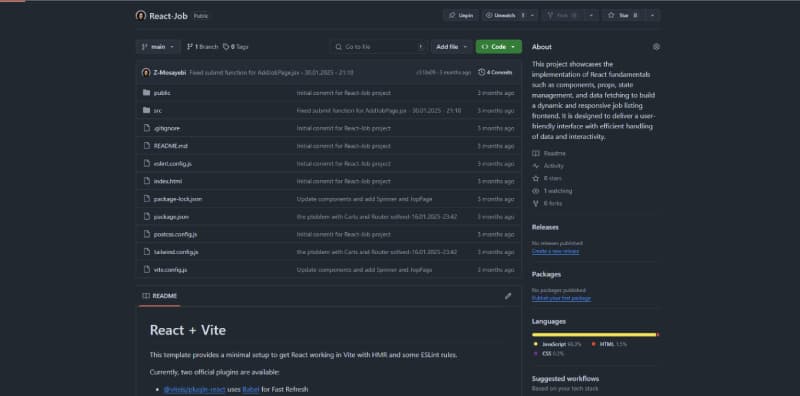Click the vite.config.js file icon

coord(146,269)
